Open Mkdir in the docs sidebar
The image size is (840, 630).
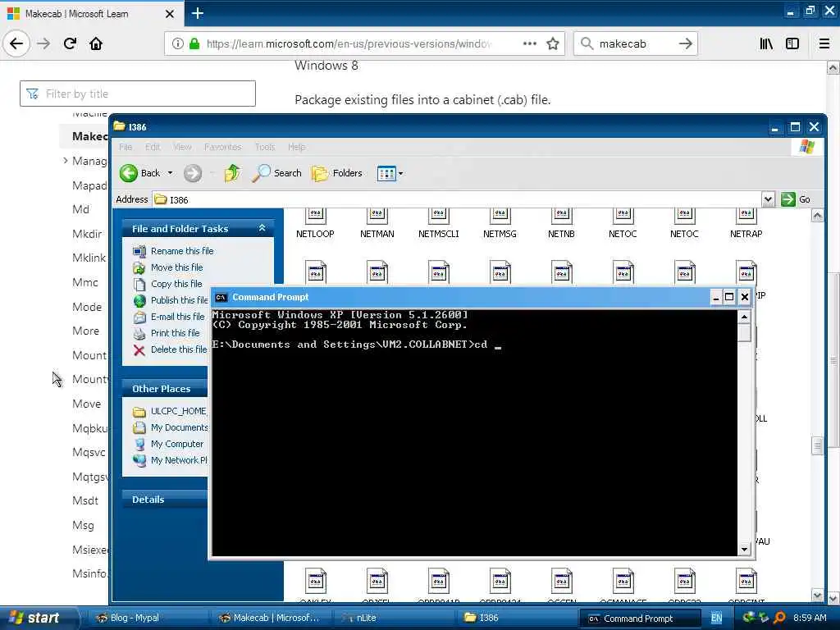pos(87,234)
